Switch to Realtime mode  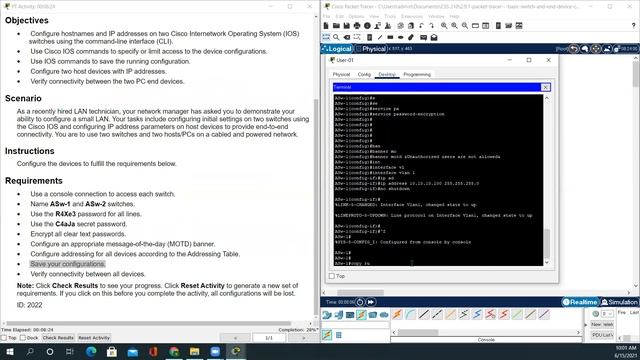pos(580,302)
